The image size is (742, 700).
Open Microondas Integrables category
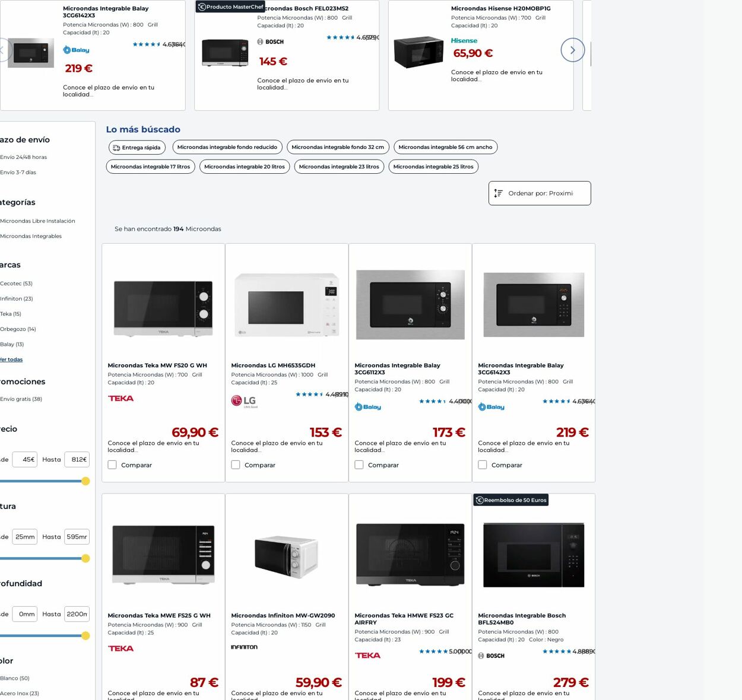pyautogui.click(x=31, y=236)
